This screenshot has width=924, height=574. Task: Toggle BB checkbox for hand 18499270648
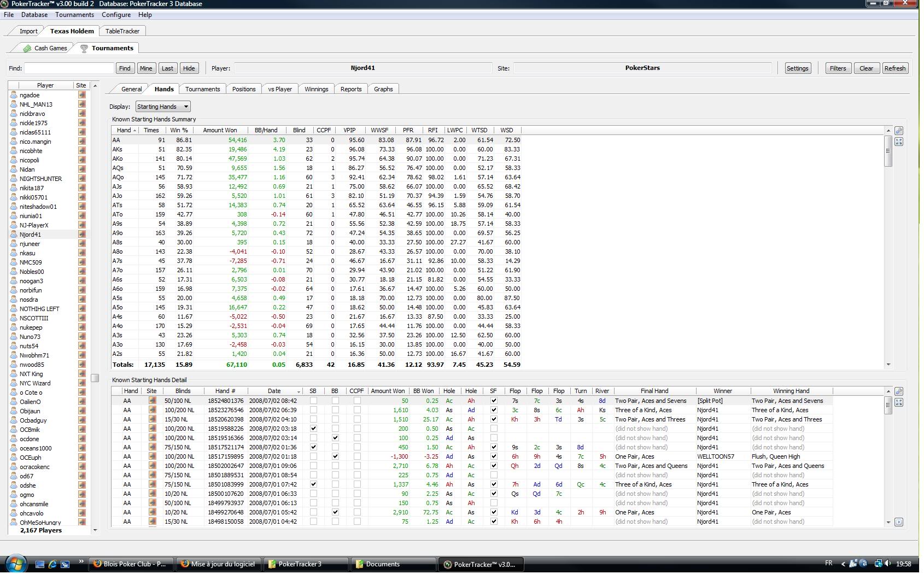335,512
